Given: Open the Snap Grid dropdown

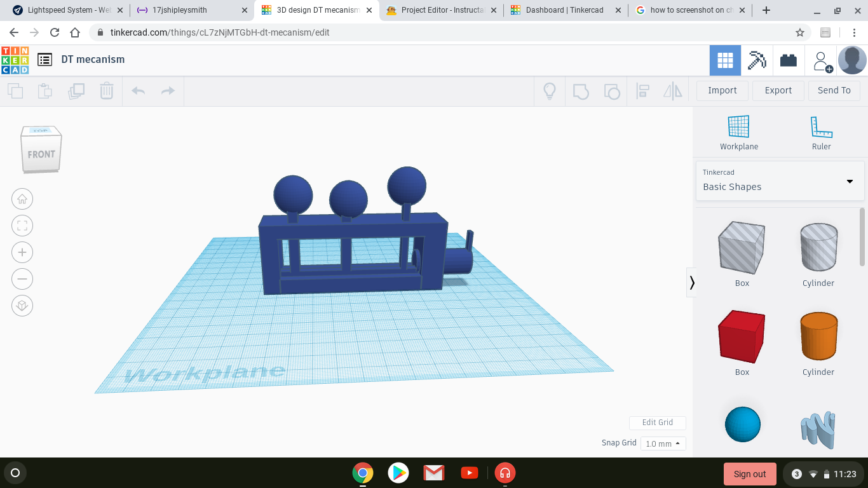Looking at the screenshot, I should click(x=663, y=444).
